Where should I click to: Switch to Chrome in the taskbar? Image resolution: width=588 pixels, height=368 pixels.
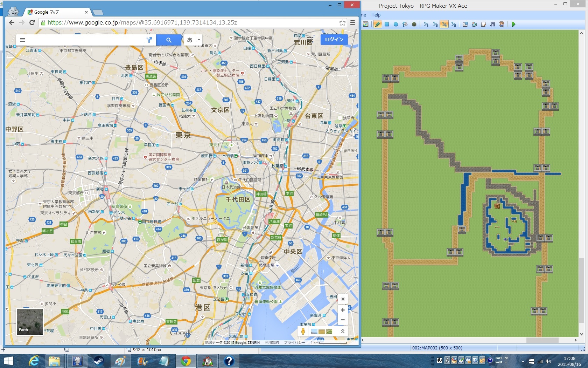[x=186, y=361]
